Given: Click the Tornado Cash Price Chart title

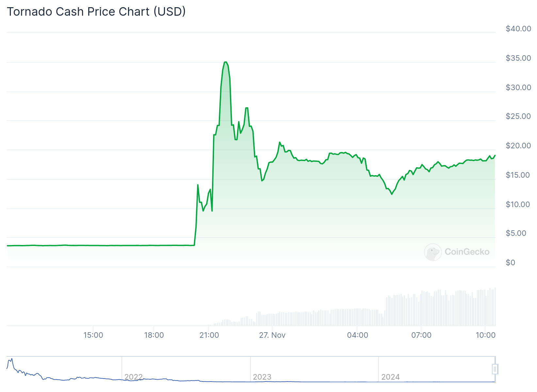Looking at the screenshot, I should coord(96,11).
